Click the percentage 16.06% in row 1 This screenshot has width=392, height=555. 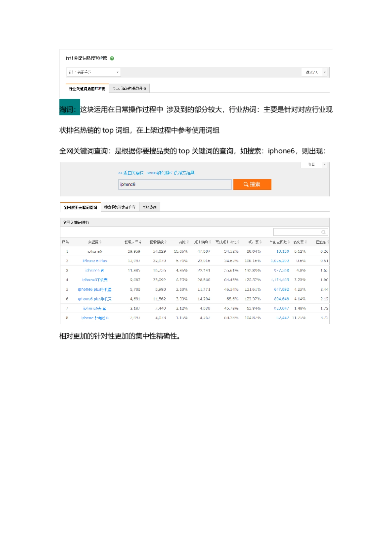tap(181, 252)
